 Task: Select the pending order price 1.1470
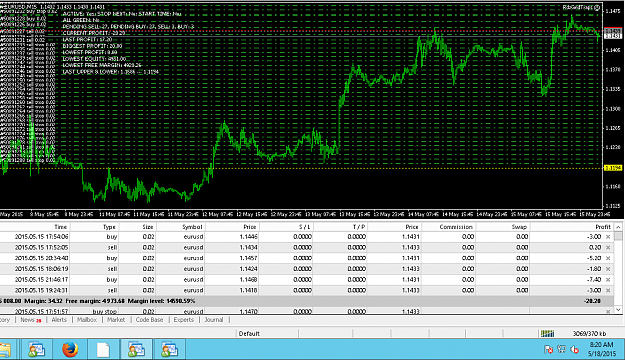click(248, 312)
